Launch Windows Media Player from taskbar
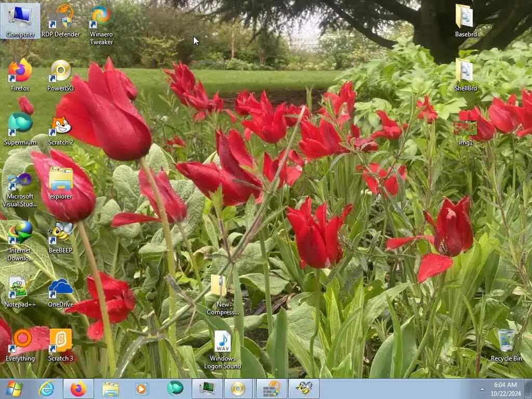Viewport: 532px width, 399px height. (x=142, y=389)
